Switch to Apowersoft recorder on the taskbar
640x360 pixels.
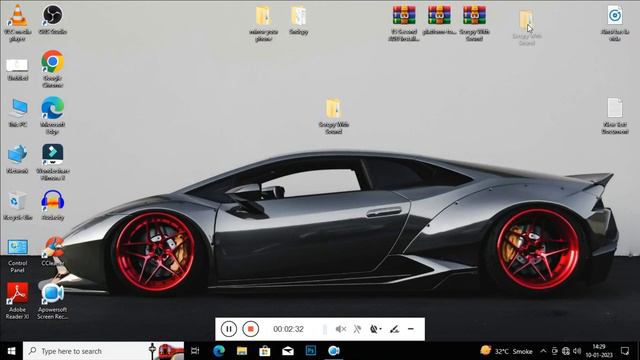click(x=334, y=351)
